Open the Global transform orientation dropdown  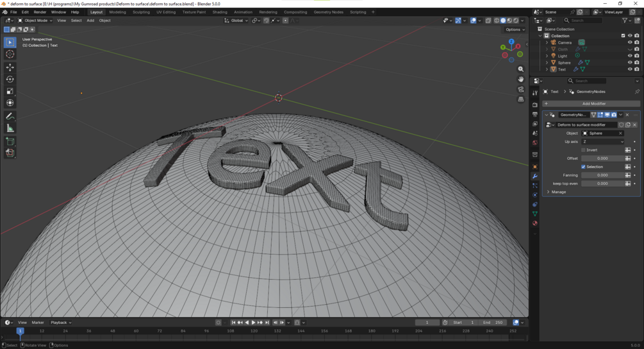coord(236,21)
